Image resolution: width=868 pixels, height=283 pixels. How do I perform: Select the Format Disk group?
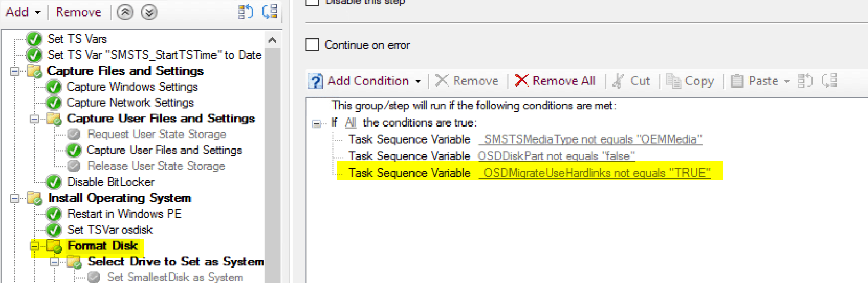102,246
